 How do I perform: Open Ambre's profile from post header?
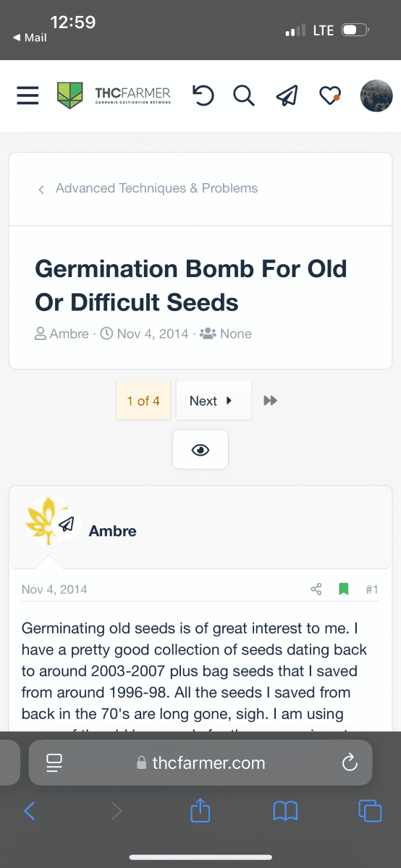coord(112,531)
